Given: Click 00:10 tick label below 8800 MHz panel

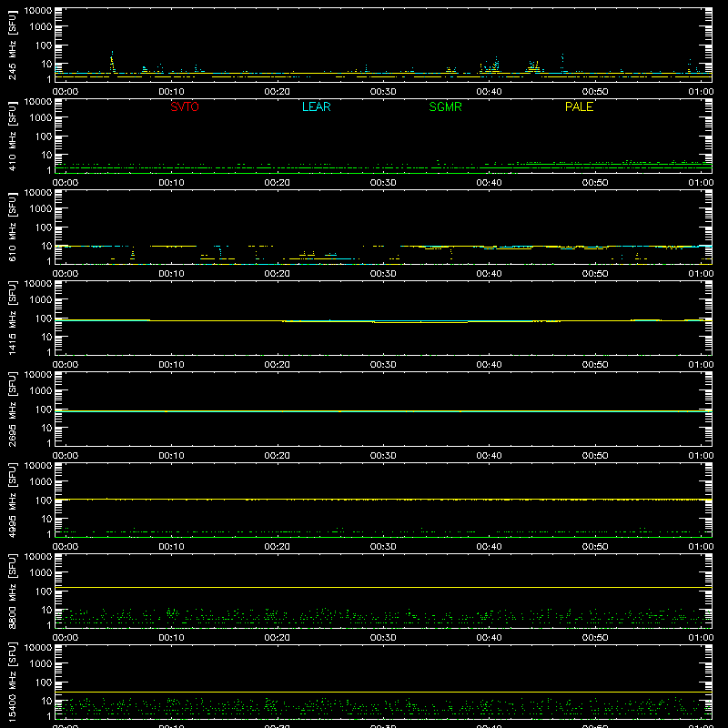Looking at the screenshot, I should pos(171,638).
